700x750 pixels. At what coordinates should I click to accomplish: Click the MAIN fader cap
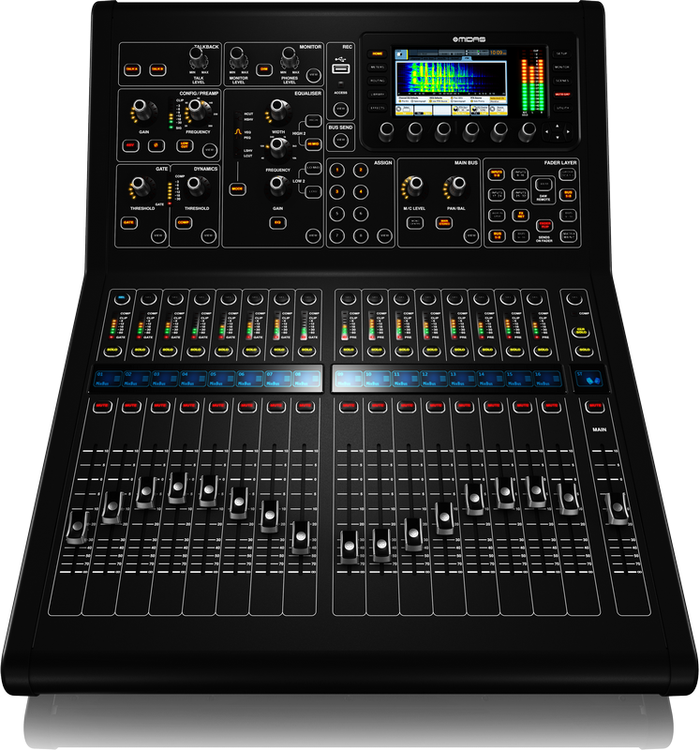tap(617, 508)
